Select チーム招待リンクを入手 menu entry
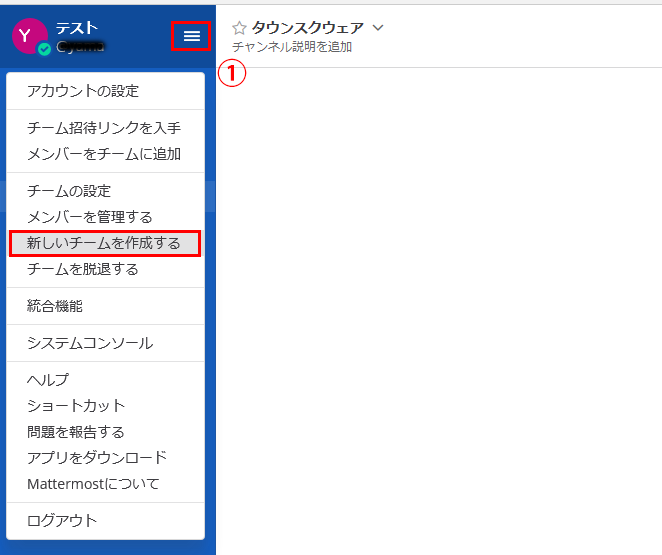Image resolution: width=662 pixels, height=555 pixels. (103, 128)
